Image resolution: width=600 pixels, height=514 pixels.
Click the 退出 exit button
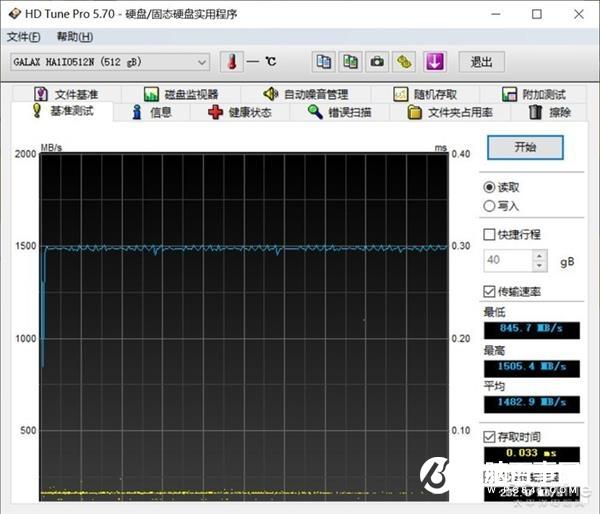481,62
